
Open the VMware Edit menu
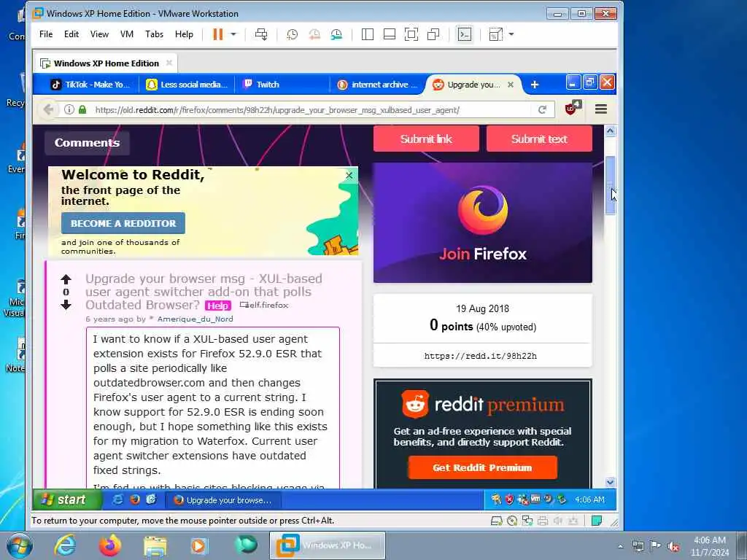click(71, 34)
